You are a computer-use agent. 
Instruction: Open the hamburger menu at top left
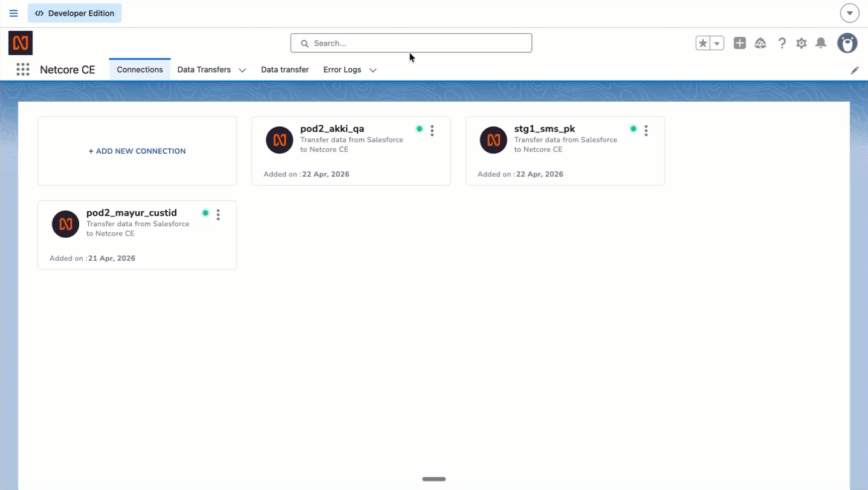point(13,13)
